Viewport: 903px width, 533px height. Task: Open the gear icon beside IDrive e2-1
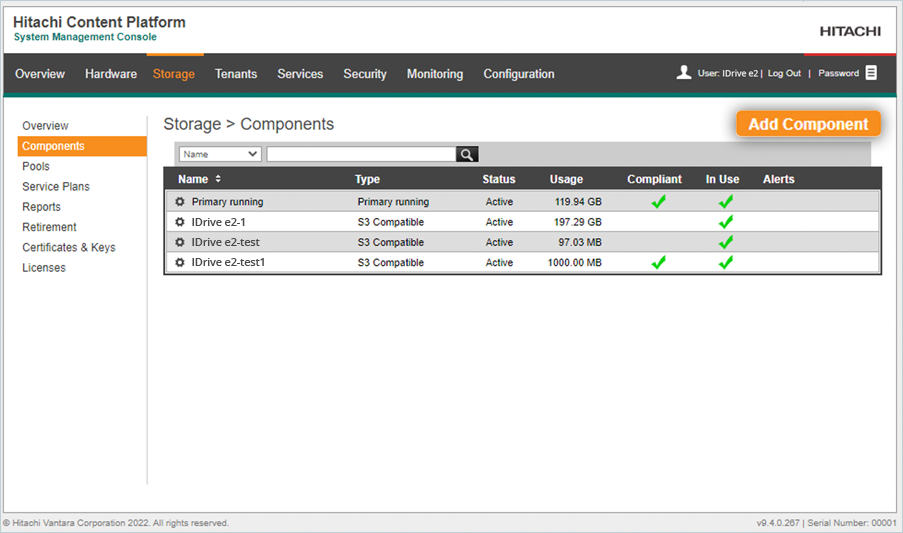click(x=180, y=222)
